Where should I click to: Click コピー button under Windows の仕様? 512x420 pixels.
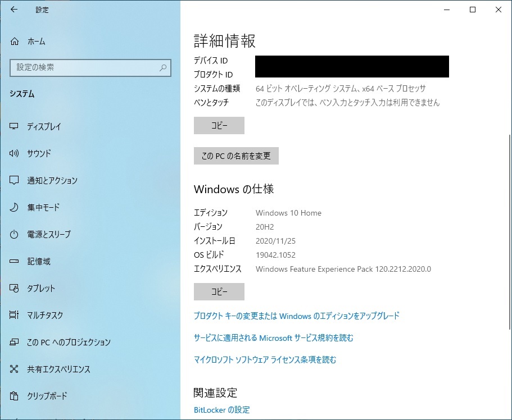(x=219, y=291)
